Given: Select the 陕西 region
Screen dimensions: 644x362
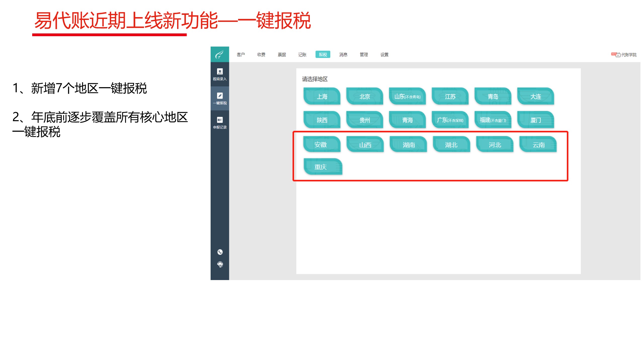Looking at the screenshot, I should pos(322,120).
